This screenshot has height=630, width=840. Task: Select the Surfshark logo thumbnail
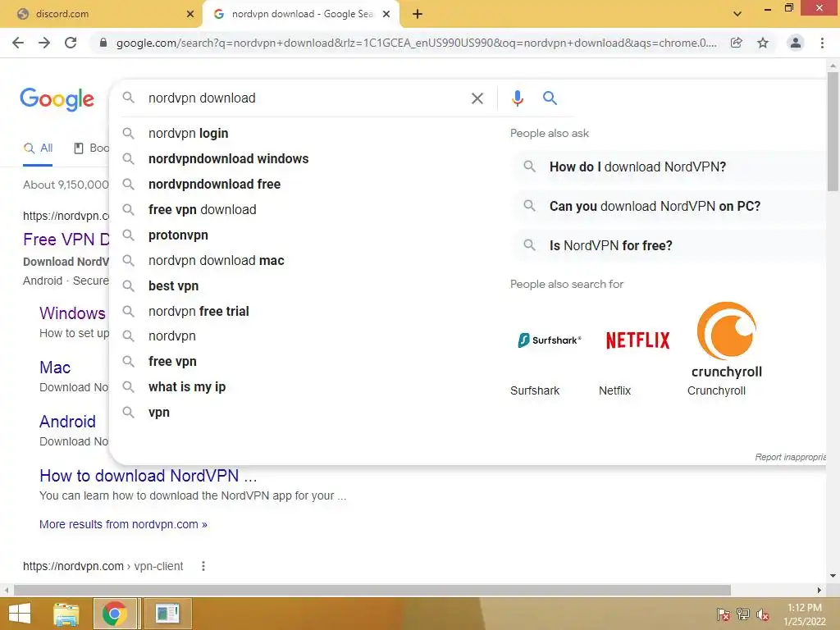click(550, 340)
